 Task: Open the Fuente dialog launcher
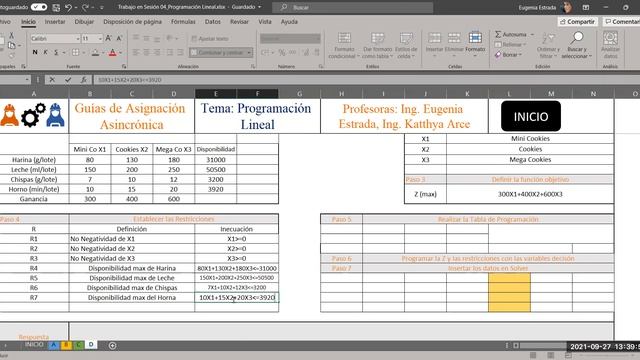tap(124, 66)
